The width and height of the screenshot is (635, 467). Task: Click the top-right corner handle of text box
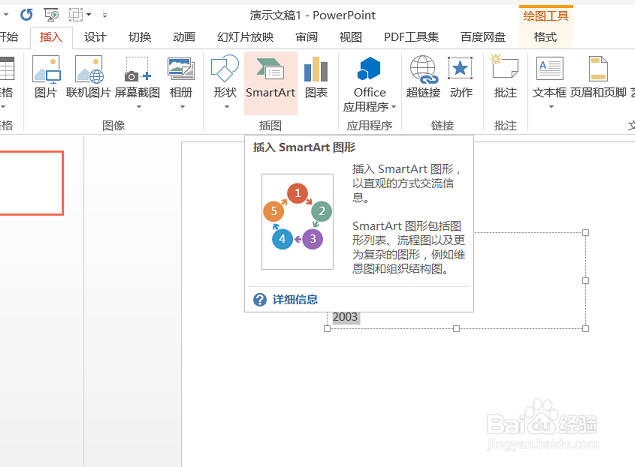[x=585, y=232]
